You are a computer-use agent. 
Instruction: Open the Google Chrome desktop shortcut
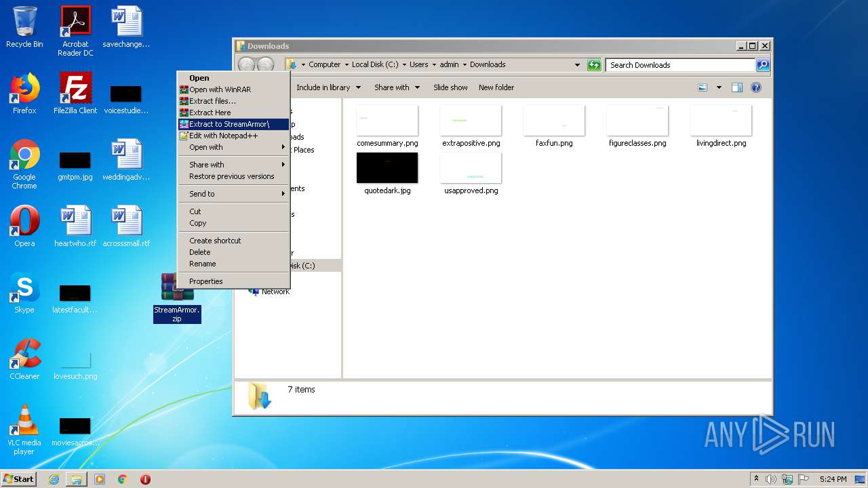point(24,164)
